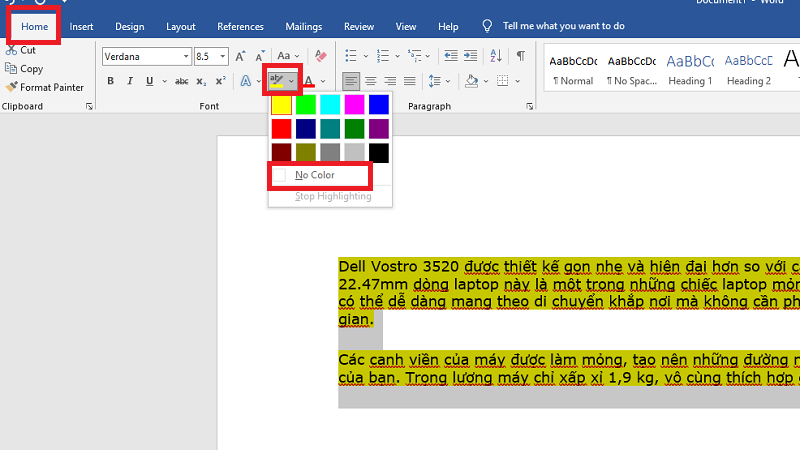Apply strikethrough to selected text

[181, 81]
